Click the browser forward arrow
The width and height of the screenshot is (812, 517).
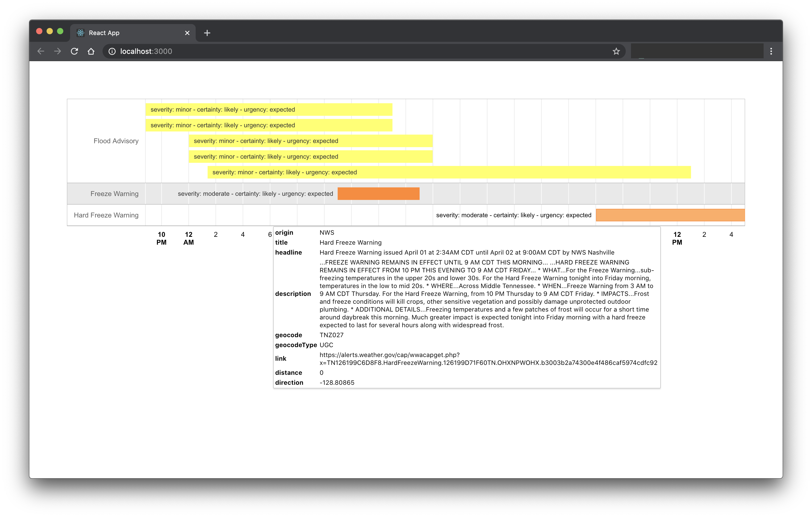tap(58, 51)
